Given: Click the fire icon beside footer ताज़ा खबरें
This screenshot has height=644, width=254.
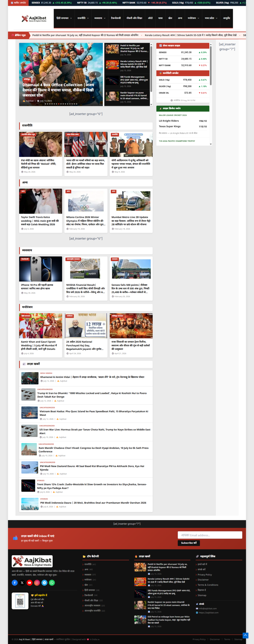Looking at the screenshot, I should [x=136, y=556].
